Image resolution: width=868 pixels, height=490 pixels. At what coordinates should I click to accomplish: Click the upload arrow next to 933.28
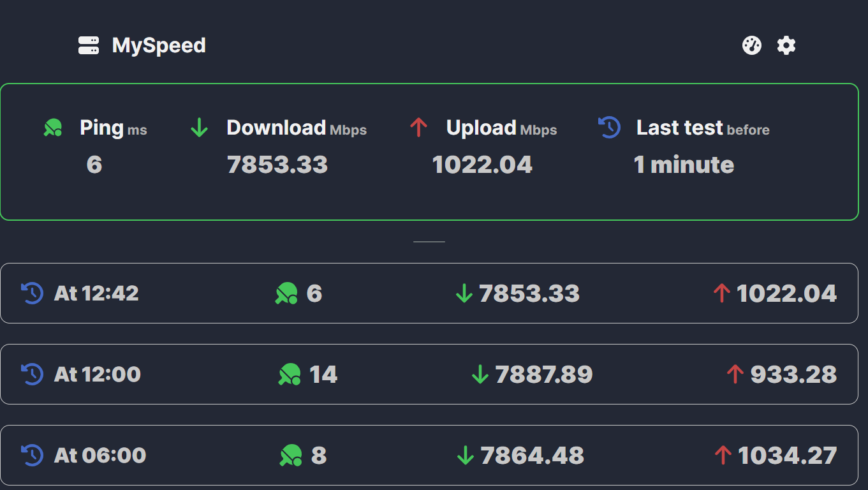pyautogui.click(x=735, y=375)
